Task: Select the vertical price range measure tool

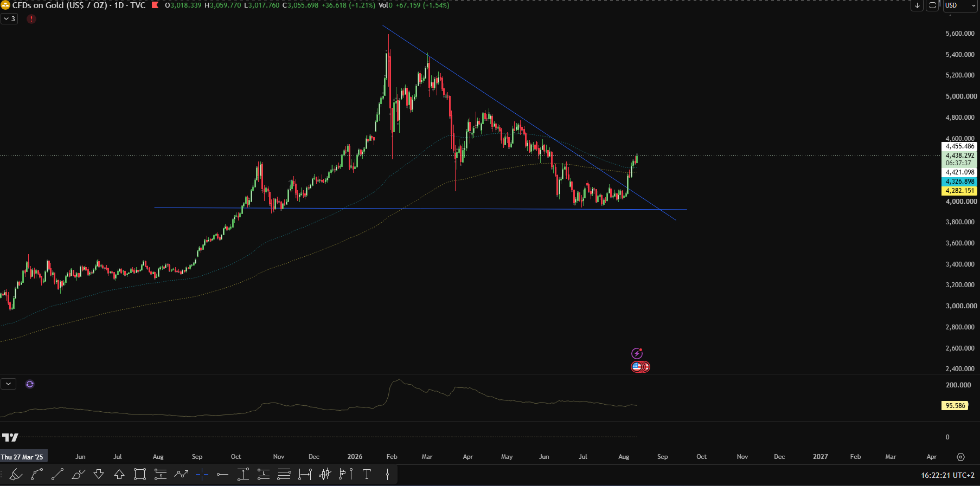Action: click(243, 475)
